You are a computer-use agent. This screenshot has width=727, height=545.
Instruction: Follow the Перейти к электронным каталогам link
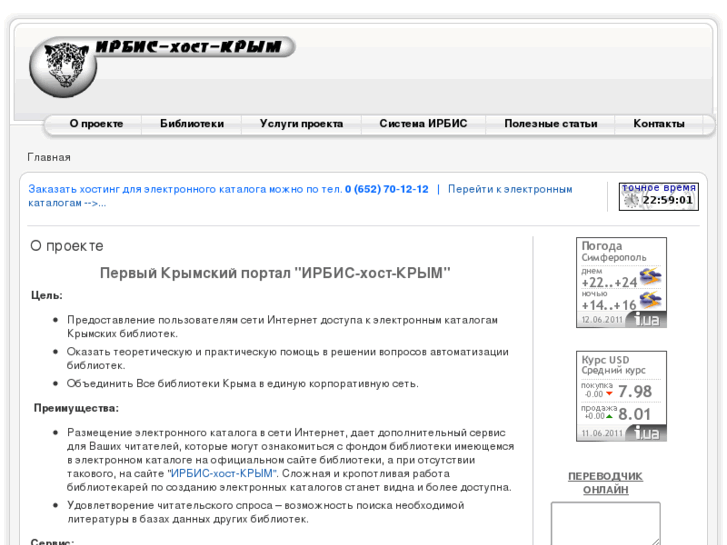point(510,189)
